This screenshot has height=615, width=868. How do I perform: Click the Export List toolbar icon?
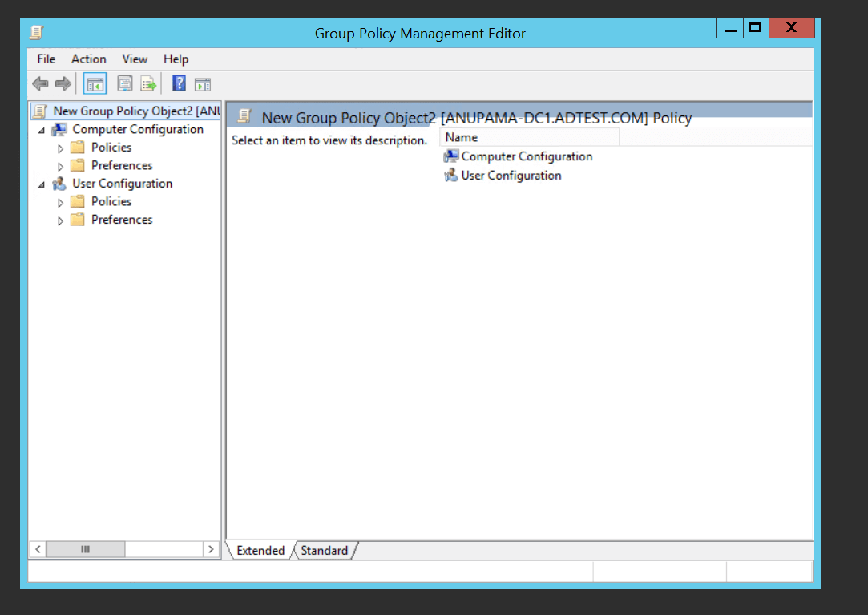(148, 84)
